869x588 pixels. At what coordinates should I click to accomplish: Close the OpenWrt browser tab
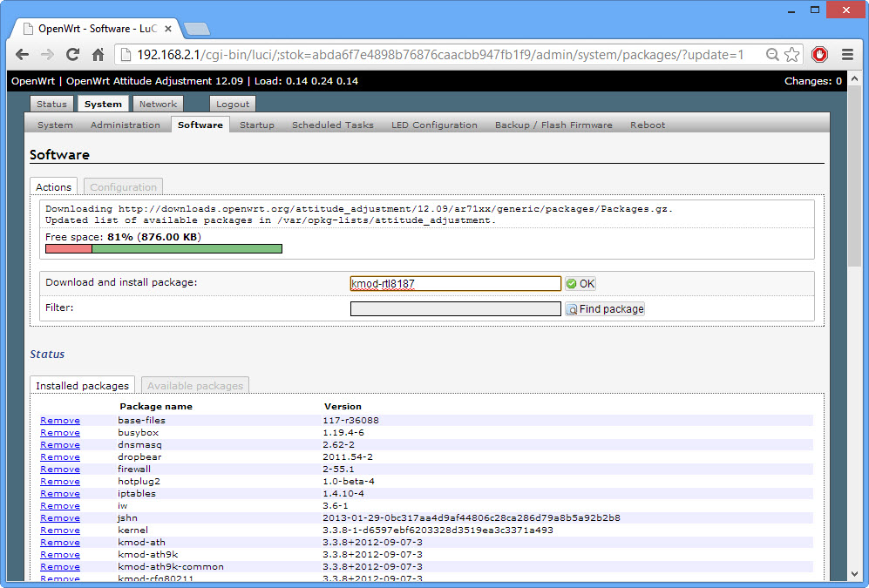tap(168, 28)
